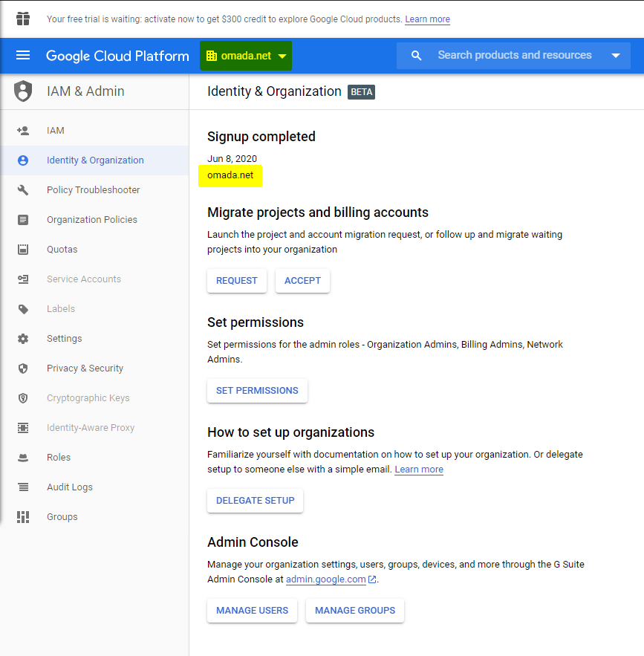
Task: Open the Quotas page
Action: point(94,250)
